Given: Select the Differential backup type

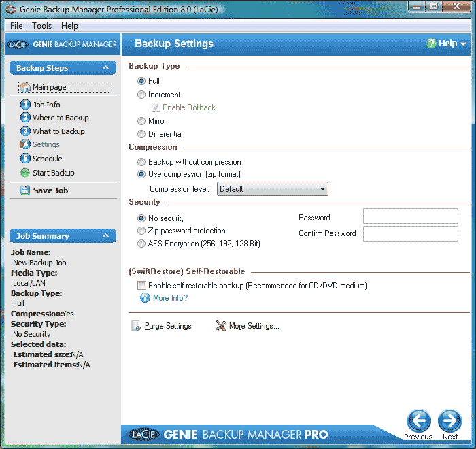Looking at the screenshot, I should [141, 134].
